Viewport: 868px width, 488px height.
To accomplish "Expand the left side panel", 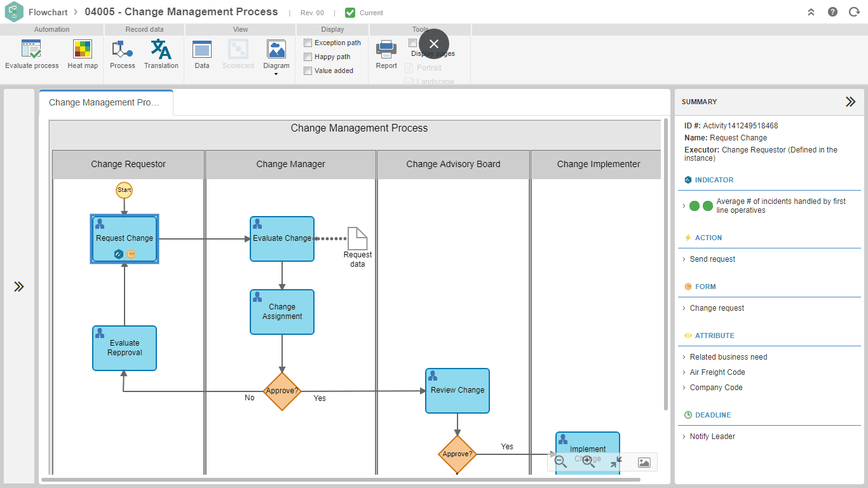I will [19, 287].
